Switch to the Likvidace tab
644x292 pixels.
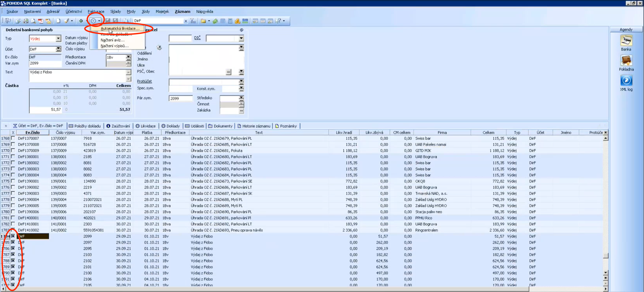(146, 126)
